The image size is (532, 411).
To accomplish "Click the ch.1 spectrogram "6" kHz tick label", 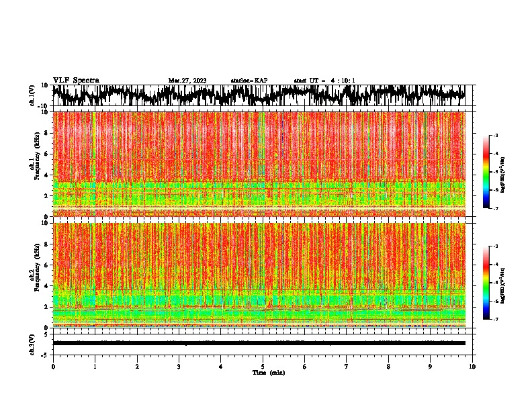I will pos(46,154).
